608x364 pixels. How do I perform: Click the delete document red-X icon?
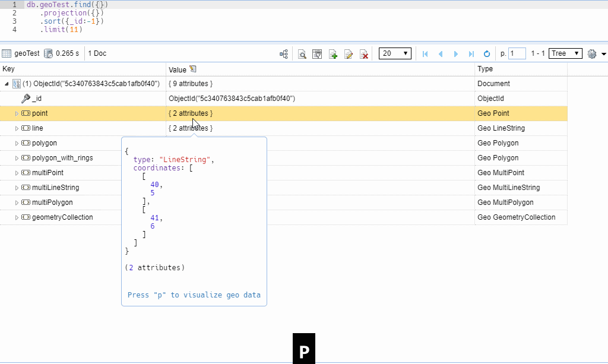pos(364,54)
